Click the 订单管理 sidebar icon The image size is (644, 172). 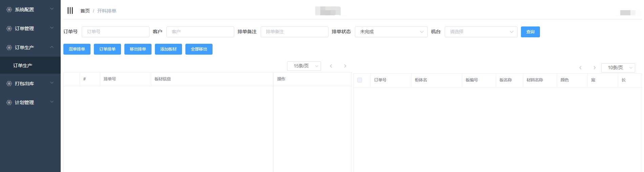point(9,28)
